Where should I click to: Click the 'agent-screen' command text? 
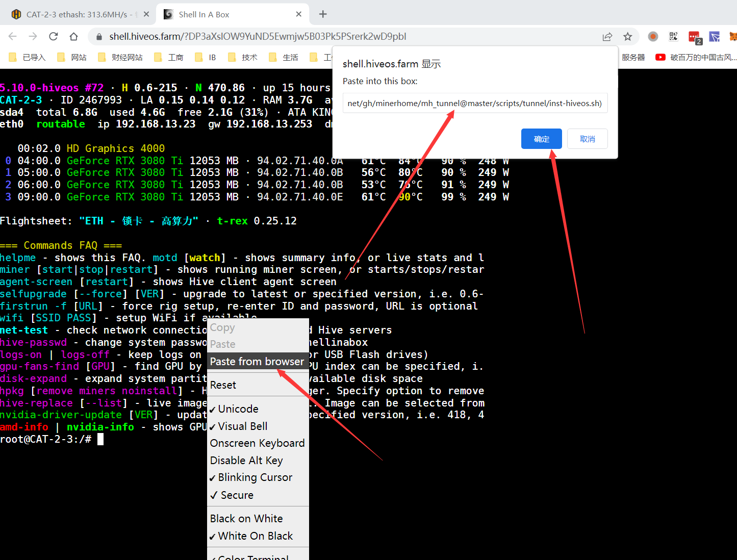click(36, 282)
